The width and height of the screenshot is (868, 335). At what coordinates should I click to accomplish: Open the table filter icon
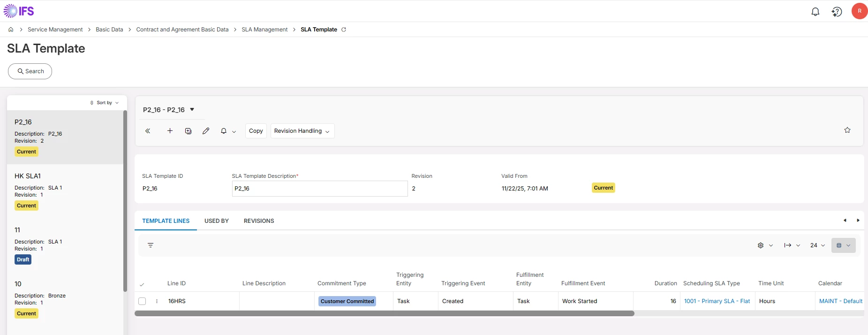(x=151, y=245)
